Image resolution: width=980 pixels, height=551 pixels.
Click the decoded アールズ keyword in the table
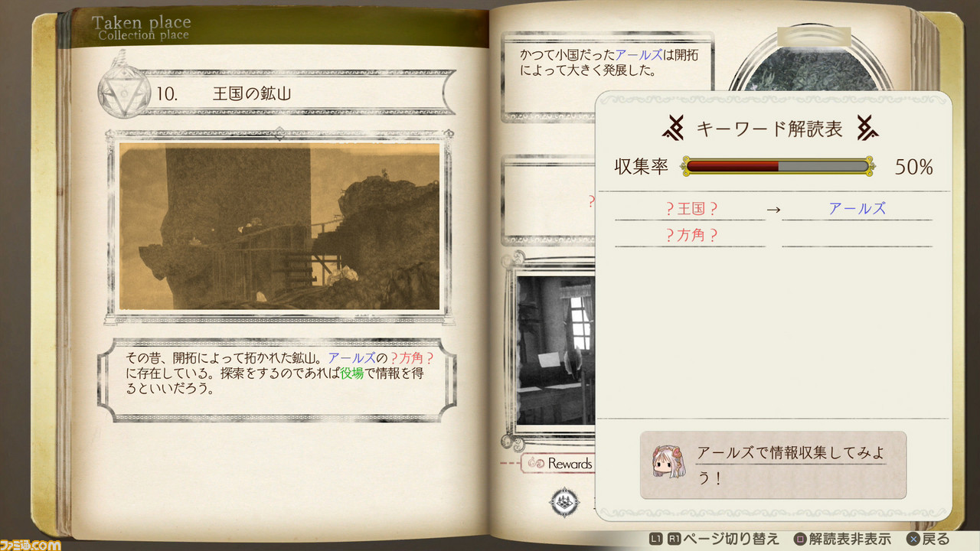point(857,208)
